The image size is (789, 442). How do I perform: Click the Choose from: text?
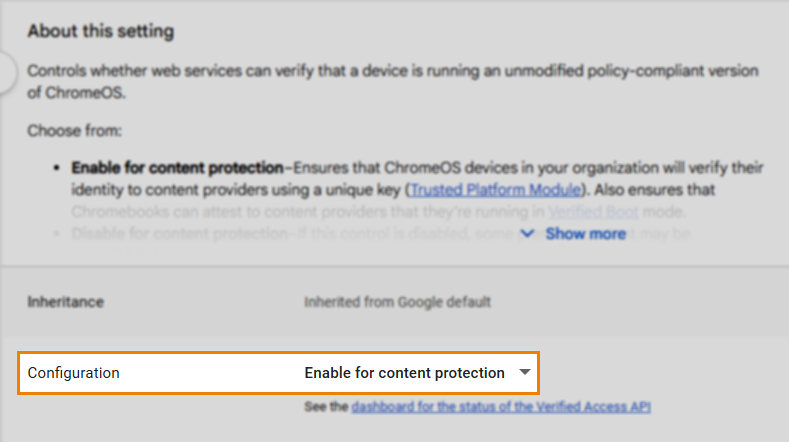[x=75, y=130]
